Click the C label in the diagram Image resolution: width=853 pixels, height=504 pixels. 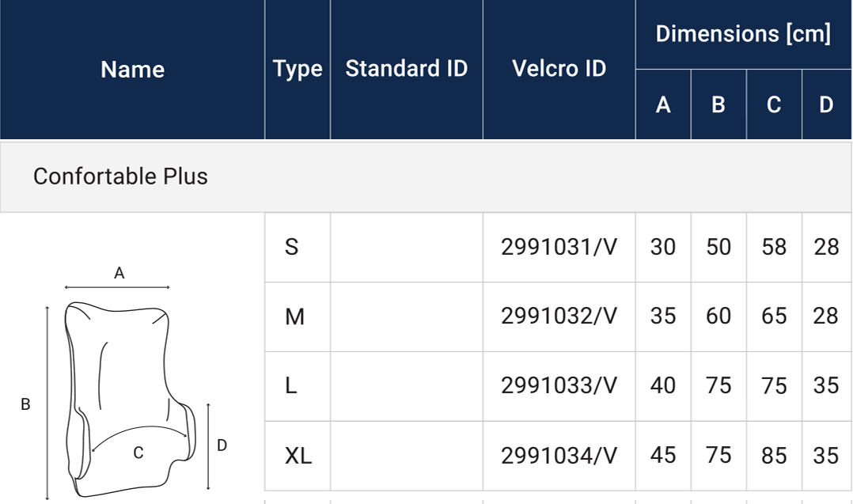click(x=138, y=453)
